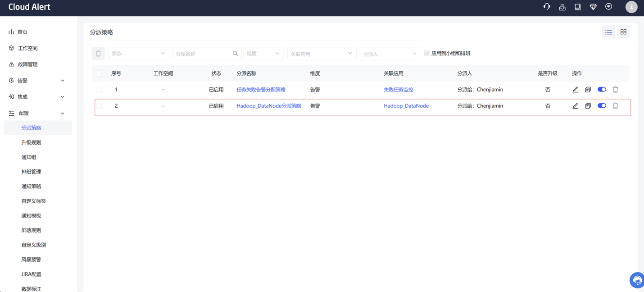Disable the Hadoop_DataNode分派策略 toggle switch
Viewport: 644px width, 292px height.
[602, 106]
